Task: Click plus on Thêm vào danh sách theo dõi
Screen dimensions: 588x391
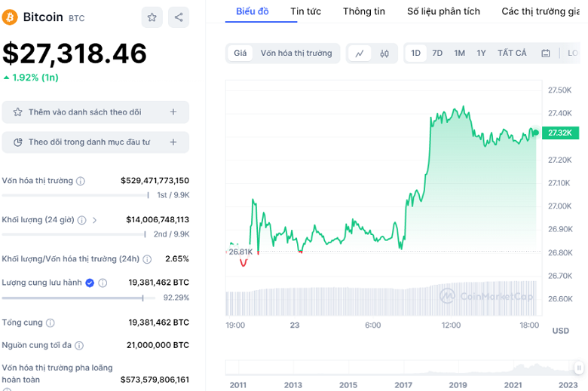Action: [x=173, y=112]
